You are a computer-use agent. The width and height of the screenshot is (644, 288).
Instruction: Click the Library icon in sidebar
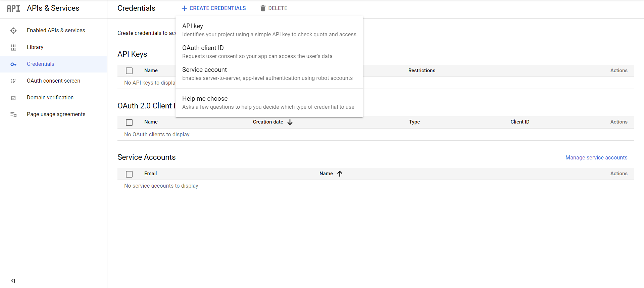(13, 47)
